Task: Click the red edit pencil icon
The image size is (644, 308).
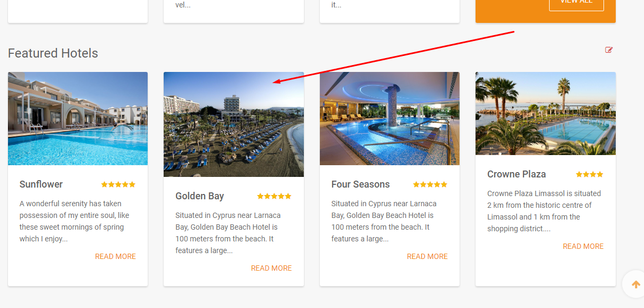Action: (609, 50)
